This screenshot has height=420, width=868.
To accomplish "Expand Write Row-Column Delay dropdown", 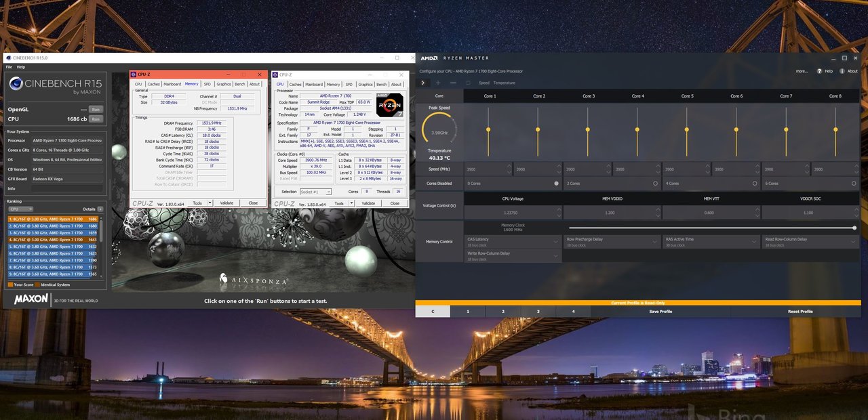I will 512,256.
